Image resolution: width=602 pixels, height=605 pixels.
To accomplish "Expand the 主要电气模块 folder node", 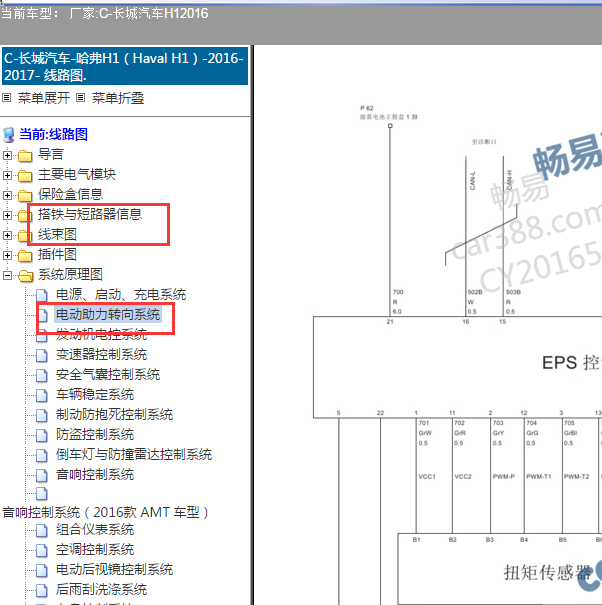I will (x=7, y=175).
